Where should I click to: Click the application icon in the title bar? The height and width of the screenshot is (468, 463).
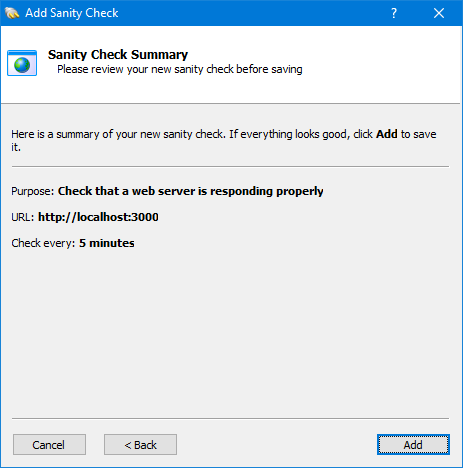tap(12, 13)
